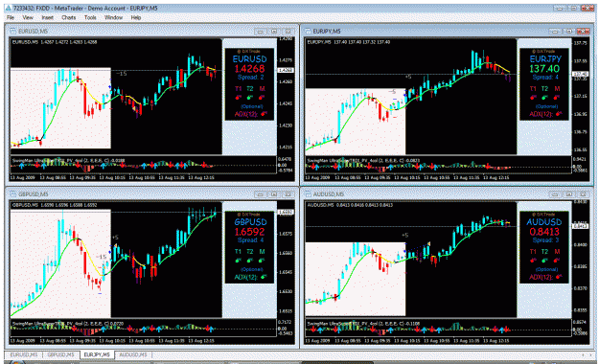Click 'Spread: 2' in the EURUSD panel
The width and height of the screenshot is (599, 364).
[250, 78]
